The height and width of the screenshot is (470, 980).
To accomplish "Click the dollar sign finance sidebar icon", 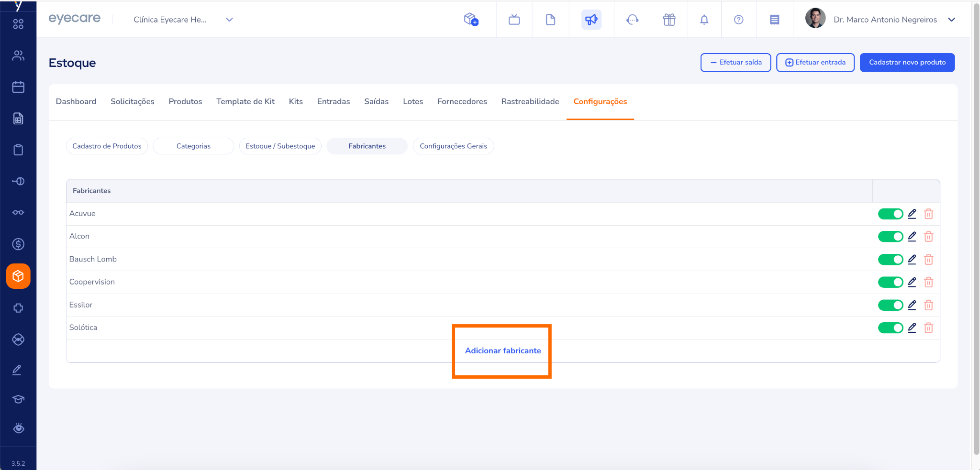I will [18, 244].
